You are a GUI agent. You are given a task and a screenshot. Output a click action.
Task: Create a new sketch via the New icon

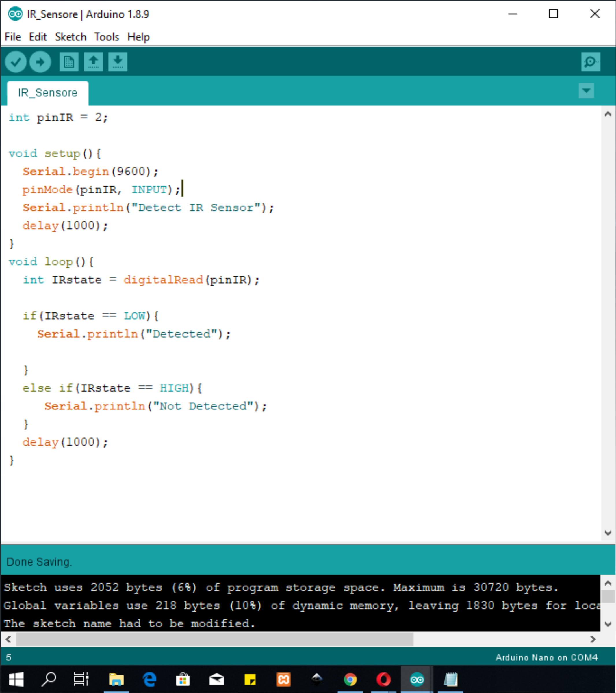pos(68,62)
